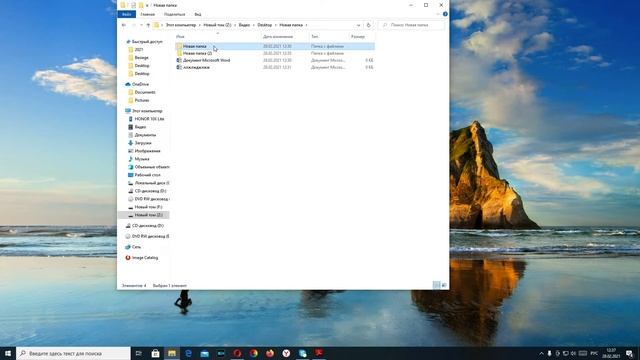Image resolution: width=640 pixels, height=360 pixels.
Task: Switch to the Поделиться ribbon tab
Action: point(174,14)
